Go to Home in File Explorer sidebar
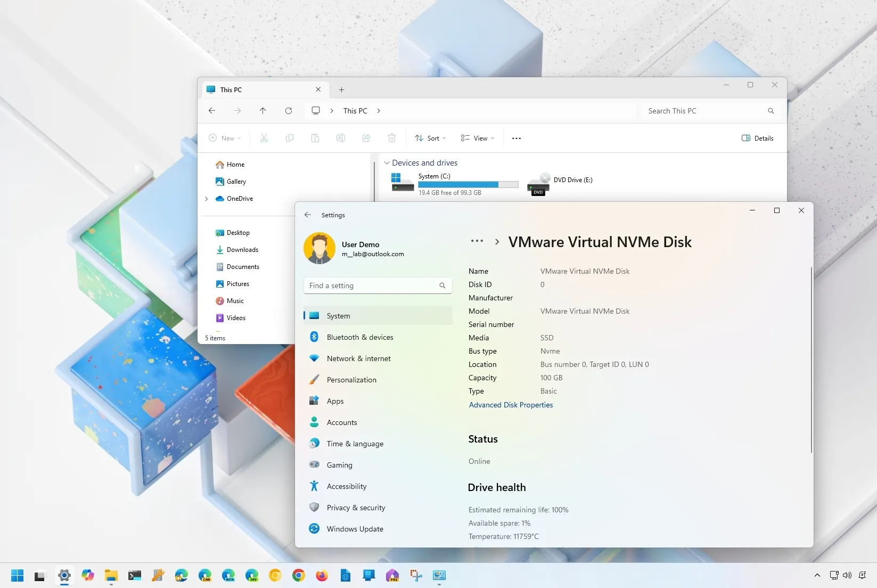 (x=230, y=165)
